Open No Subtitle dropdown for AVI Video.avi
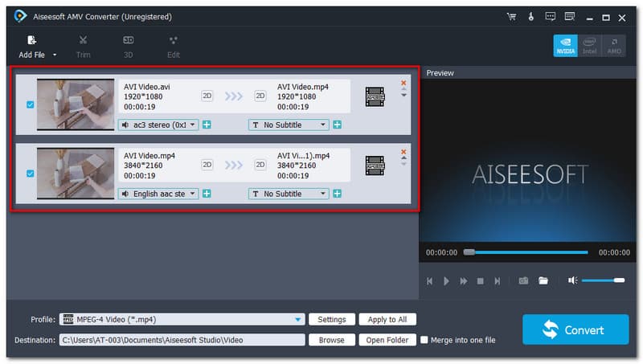 (289, 125)
